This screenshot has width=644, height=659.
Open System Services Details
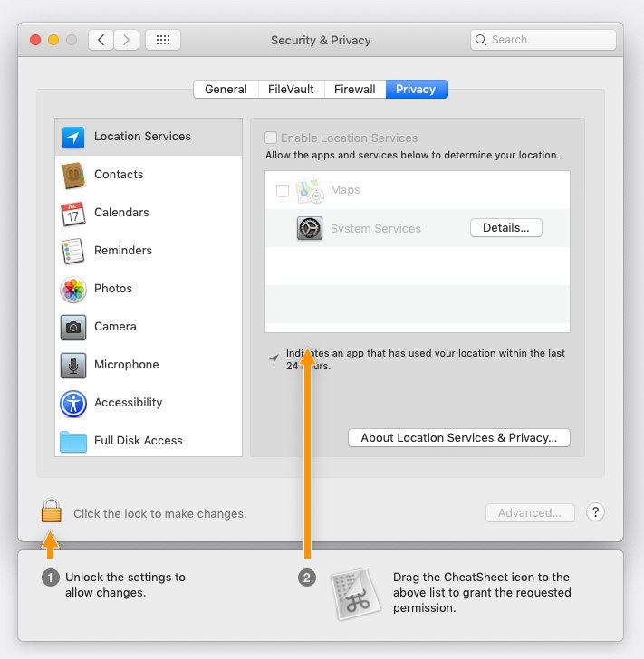(506, 228)
